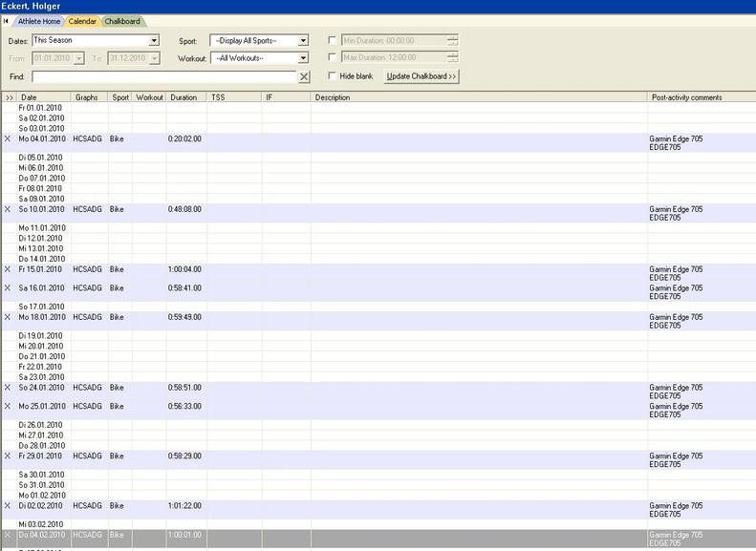Click the >> column expander in table header

coord(10,97)
